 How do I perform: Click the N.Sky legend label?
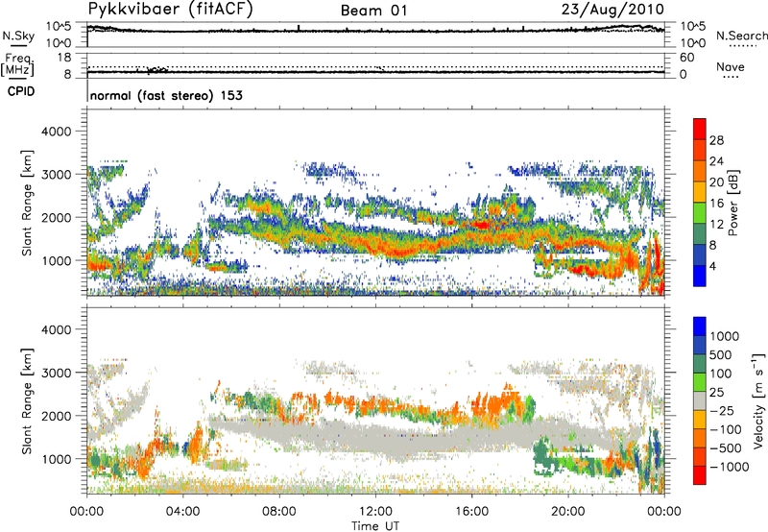[18, 36]
